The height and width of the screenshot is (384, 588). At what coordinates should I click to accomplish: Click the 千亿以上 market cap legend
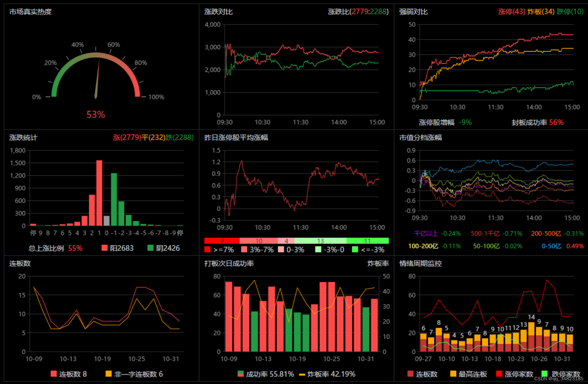coord(426,233)
